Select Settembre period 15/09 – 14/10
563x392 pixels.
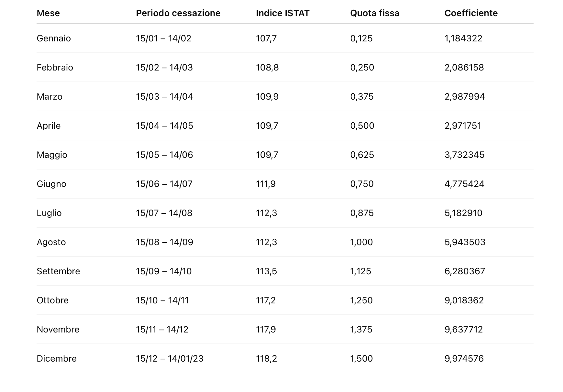click(164, 271)
